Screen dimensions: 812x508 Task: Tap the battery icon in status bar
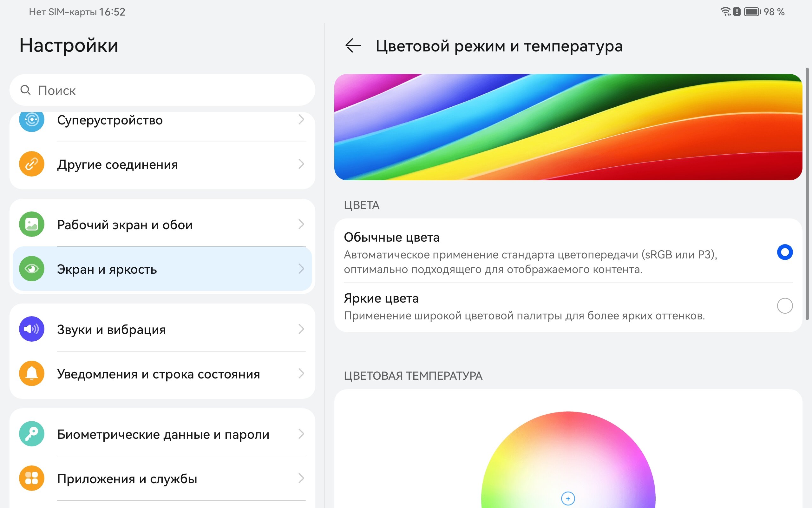pos(752,12)
